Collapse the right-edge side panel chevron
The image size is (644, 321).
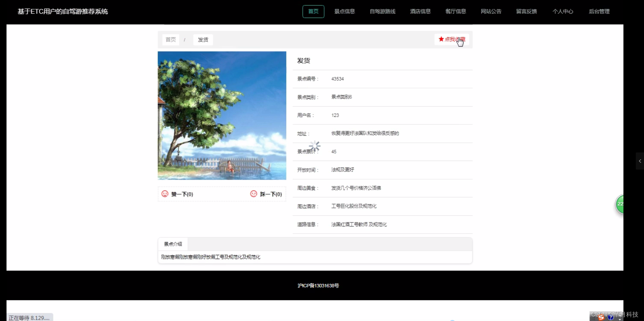pos(640,161)
